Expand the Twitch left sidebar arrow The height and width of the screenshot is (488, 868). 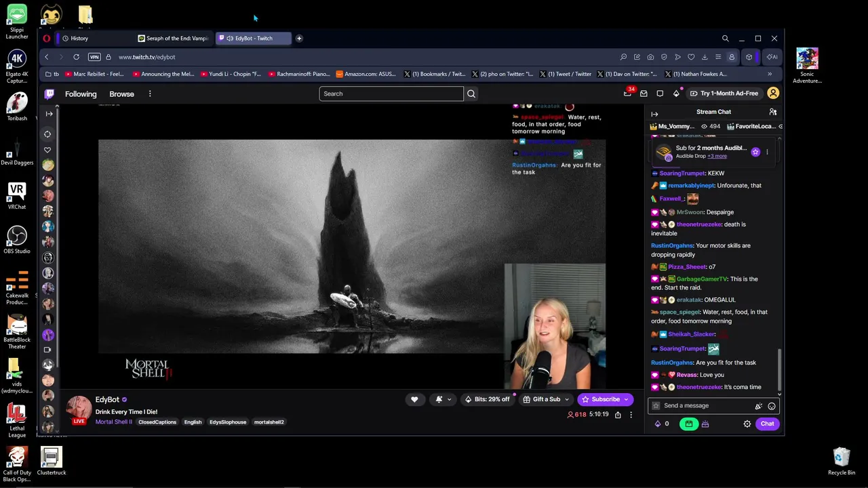coord(49,114)
